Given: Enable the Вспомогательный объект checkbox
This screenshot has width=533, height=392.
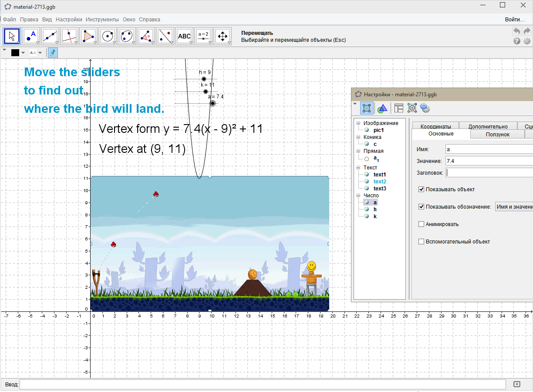Looking at the screenshot, I should 421,242.
